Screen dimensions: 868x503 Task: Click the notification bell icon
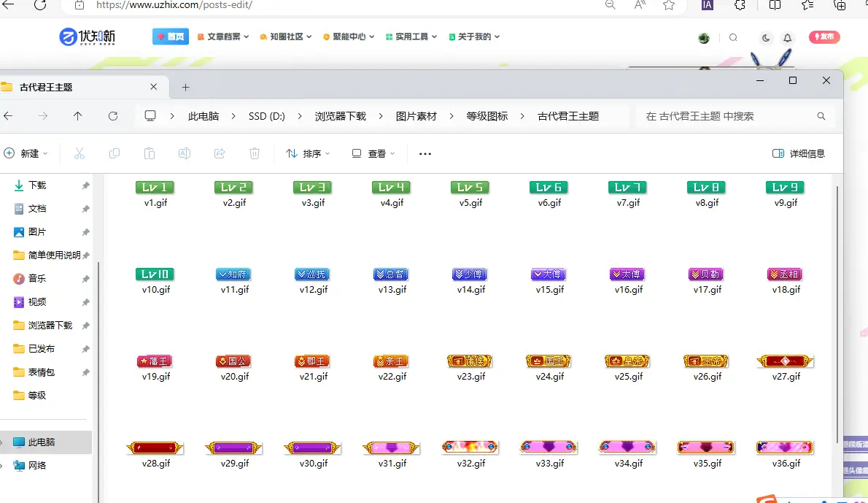786,37
